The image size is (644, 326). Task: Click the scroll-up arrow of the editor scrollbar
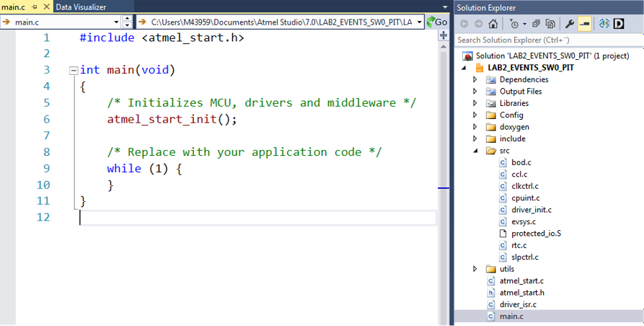click(x=444, y=46)
